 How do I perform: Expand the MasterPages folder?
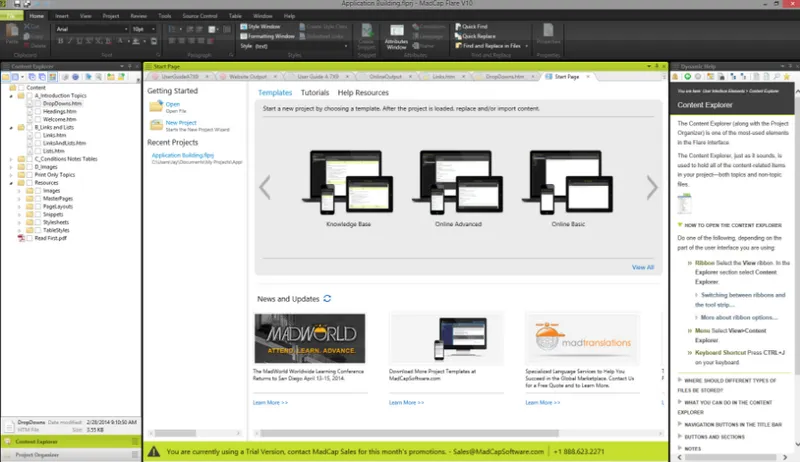coord(19,199)
